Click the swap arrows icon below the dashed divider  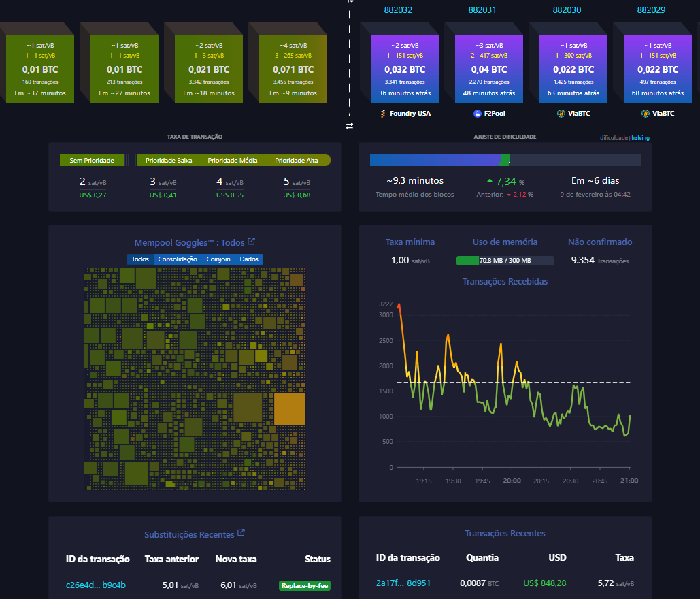pyautogui.click(x=350, y=127)
